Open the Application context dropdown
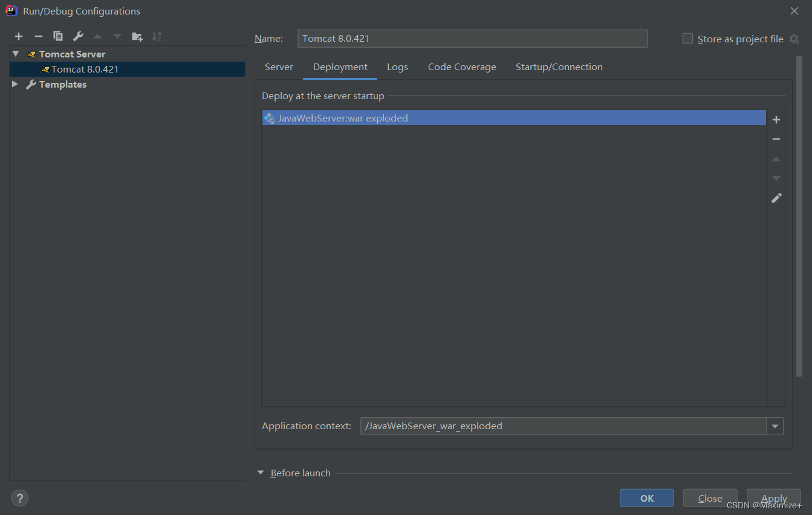The image size is (812, 515). (775, 426)
